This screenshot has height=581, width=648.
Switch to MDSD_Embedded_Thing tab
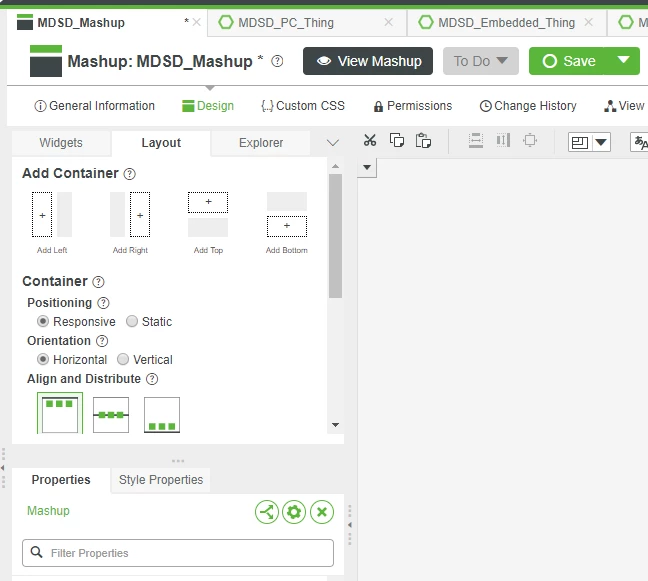506,23
